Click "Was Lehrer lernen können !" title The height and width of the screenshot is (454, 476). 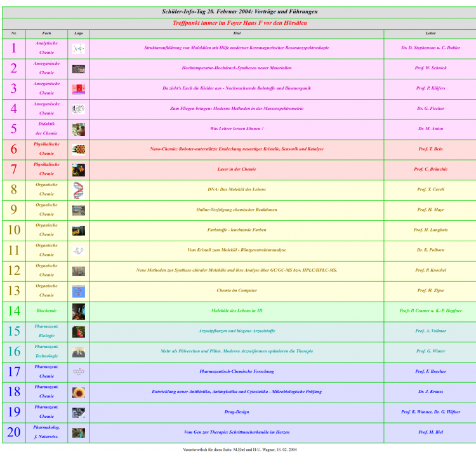point(237,129)
